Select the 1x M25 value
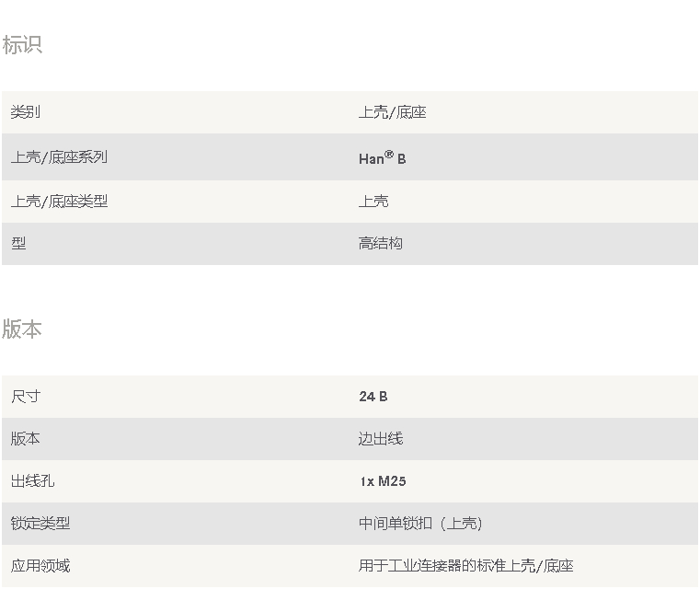This screenshot has height=589, width=700. coord(382,481)
